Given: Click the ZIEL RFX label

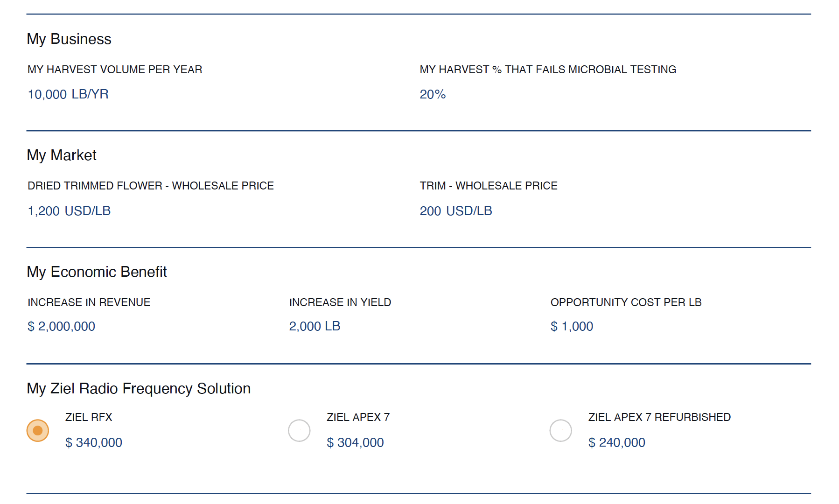Looking at the screenshot, I should point(89,417).
